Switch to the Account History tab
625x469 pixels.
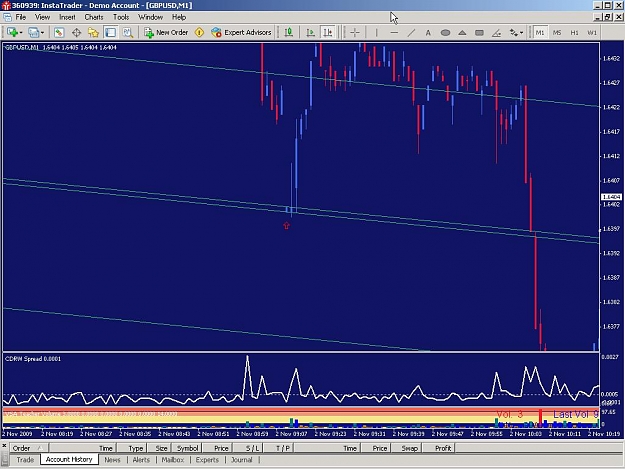(x=69, y=459)
